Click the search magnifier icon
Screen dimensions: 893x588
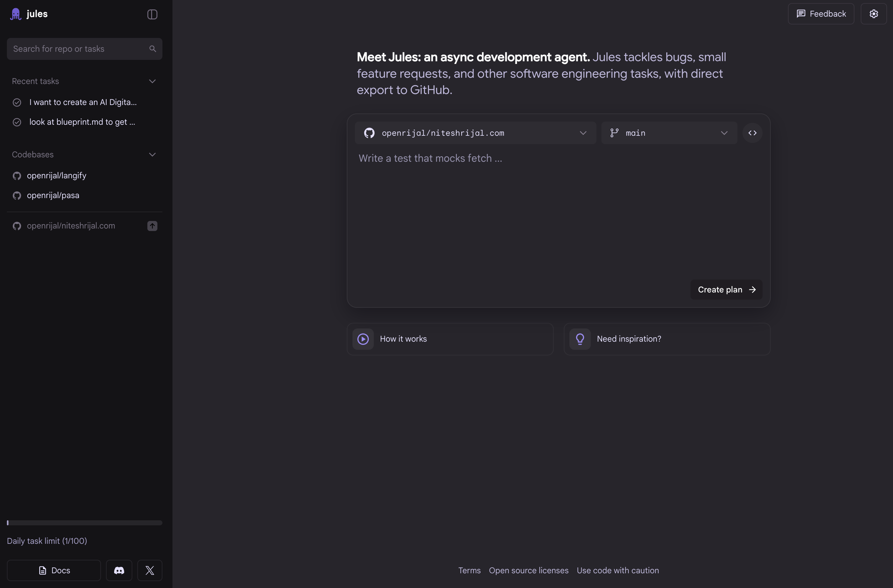click(x=152, y=49)
